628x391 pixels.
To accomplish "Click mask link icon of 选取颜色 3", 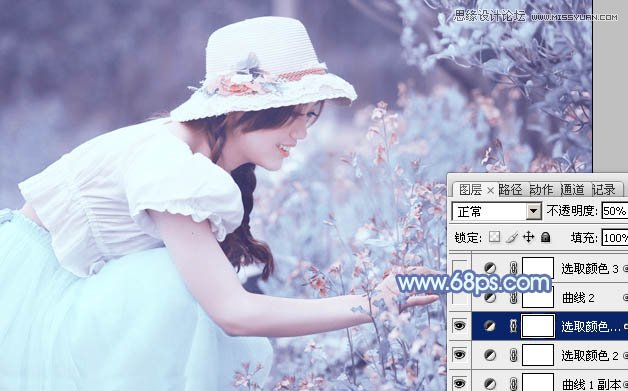I will pyautogui.click(x=513, y=268).
